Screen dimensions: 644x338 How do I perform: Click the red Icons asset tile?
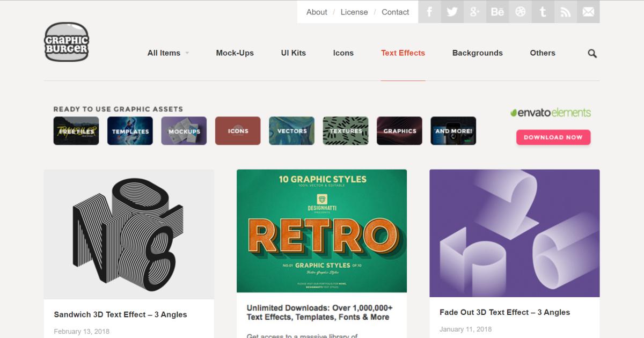238,131
